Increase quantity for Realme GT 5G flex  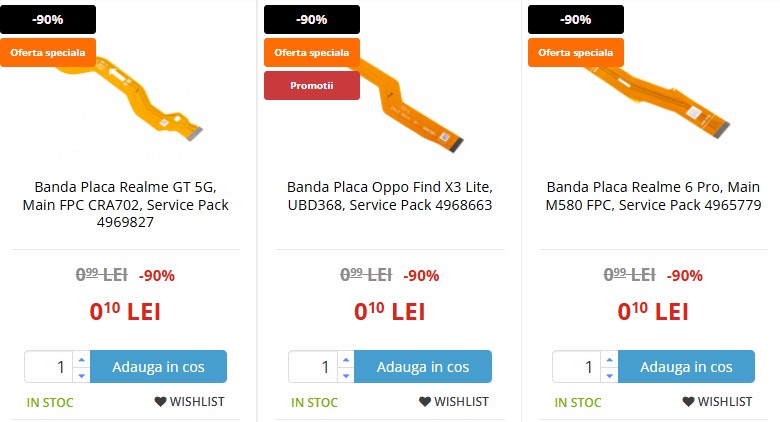tap(81, 359)
